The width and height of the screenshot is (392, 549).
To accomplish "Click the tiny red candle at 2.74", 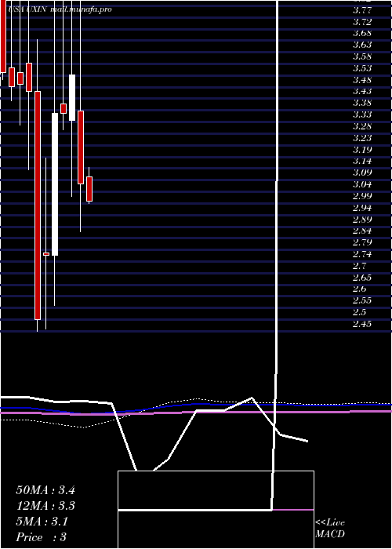I will (46, 254).
